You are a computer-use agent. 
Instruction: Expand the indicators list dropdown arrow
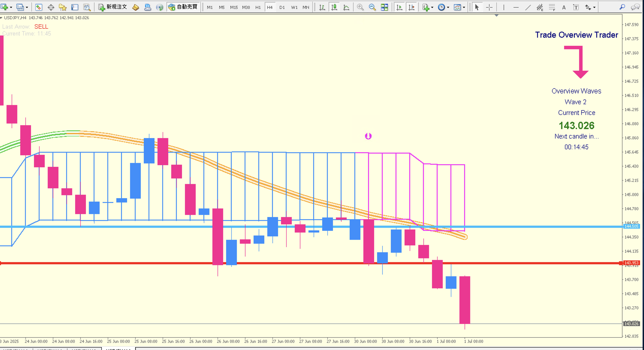[x=432, y=7]
